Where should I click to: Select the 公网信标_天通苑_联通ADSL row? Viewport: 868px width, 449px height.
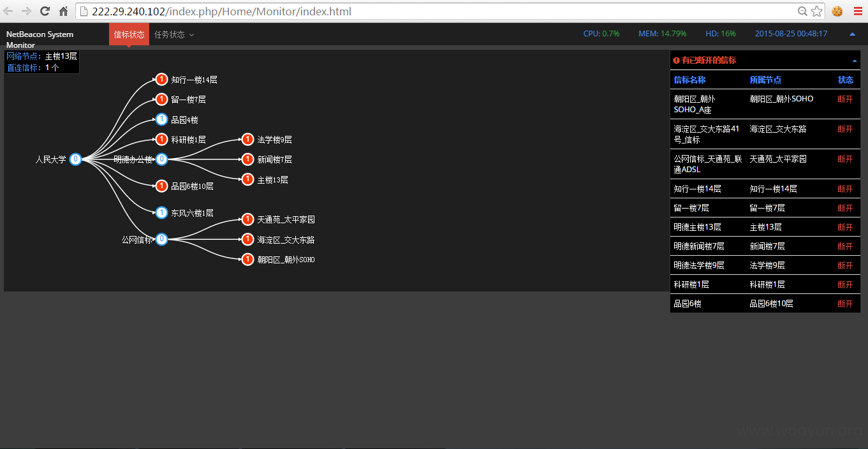point(765,164)
